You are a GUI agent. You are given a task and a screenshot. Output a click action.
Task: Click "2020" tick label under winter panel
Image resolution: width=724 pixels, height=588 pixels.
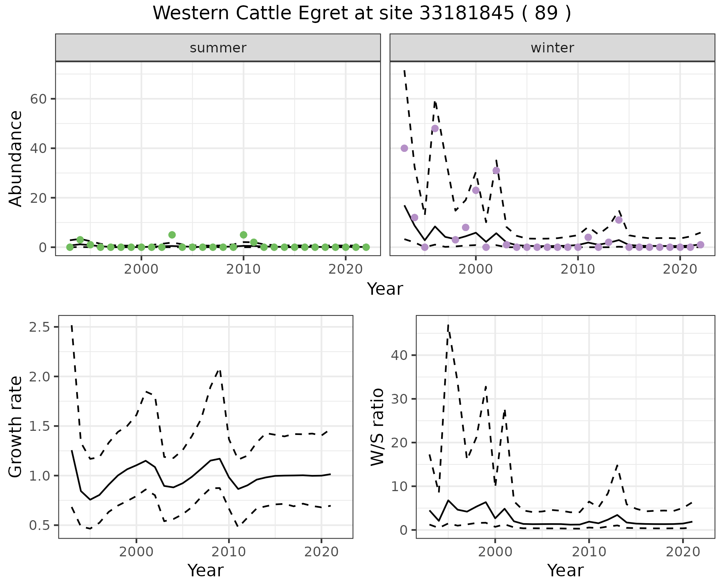pyautogui.click(x=680, y=269)
